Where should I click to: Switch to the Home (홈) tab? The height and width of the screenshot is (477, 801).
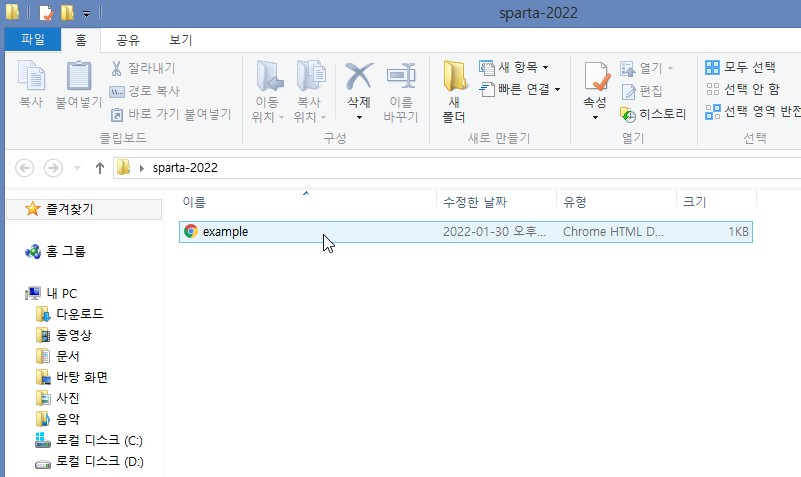81,40
